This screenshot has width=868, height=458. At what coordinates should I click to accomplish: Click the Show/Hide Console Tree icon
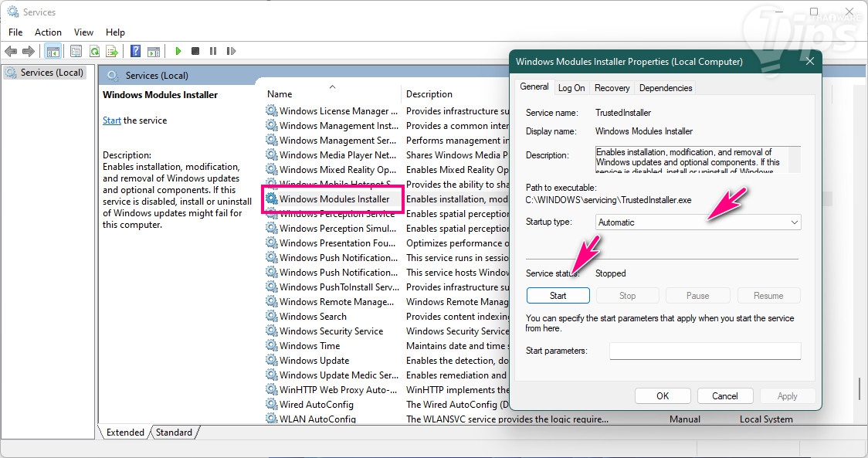[x=53, y=51]
